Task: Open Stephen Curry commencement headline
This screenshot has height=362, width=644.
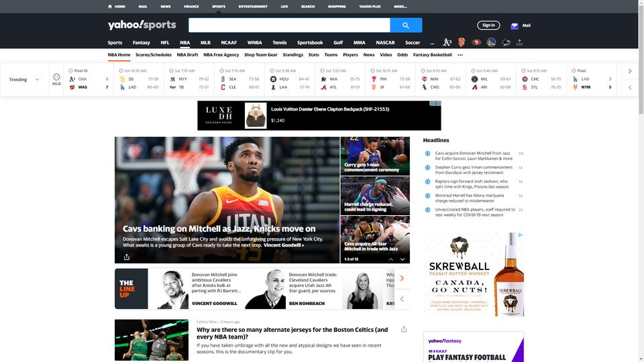Action: (x=474, y=170)
